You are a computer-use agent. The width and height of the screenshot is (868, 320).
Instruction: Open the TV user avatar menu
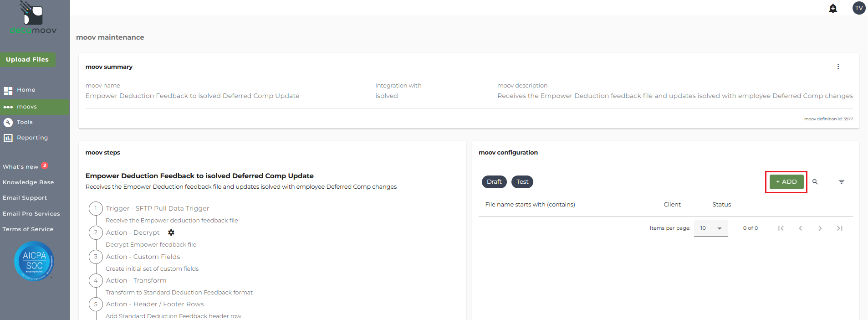859,8
